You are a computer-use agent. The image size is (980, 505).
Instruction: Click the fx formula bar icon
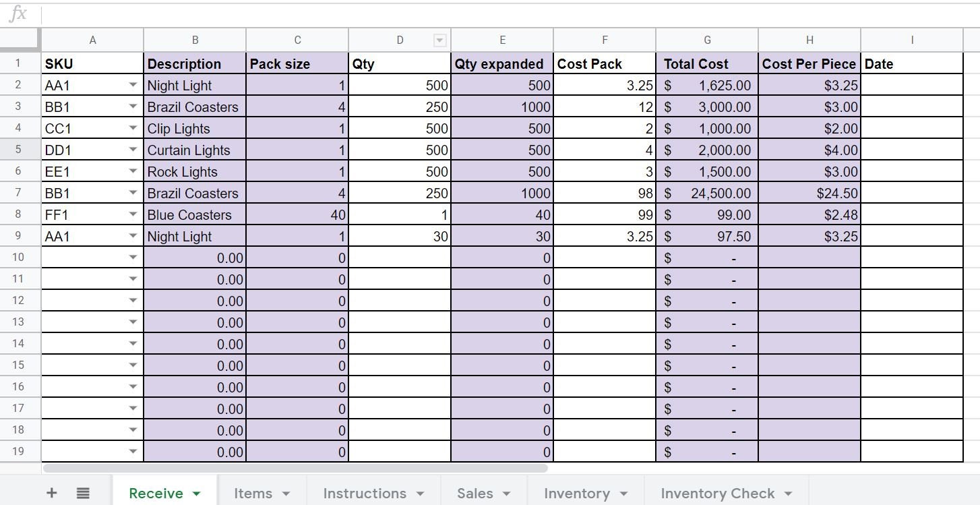coord(19,13)
